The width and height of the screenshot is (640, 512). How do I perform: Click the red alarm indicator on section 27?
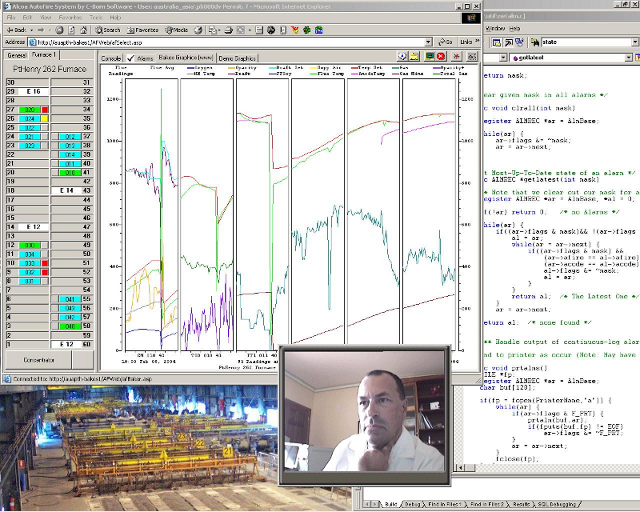tap(45, 109)
